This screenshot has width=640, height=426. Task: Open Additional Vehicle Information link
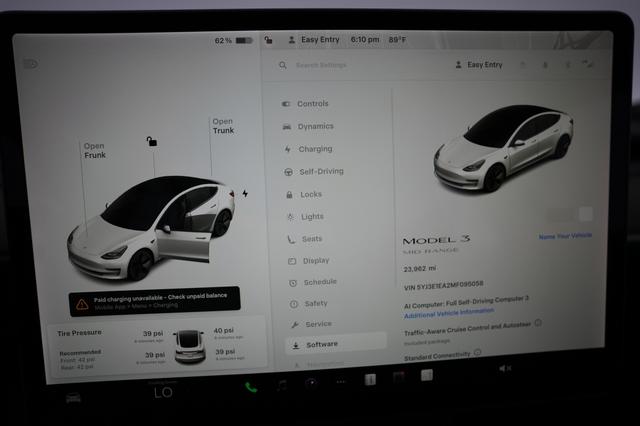click(x=449, y=313)
